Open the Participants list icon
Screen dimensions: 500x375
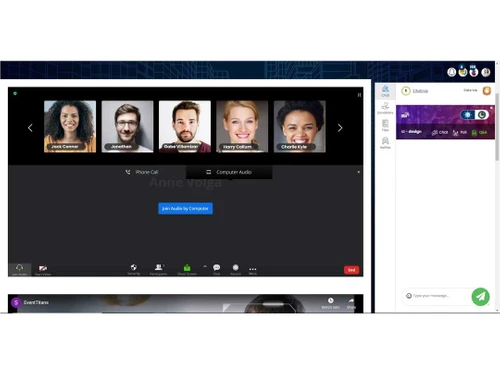coord(159,267)
